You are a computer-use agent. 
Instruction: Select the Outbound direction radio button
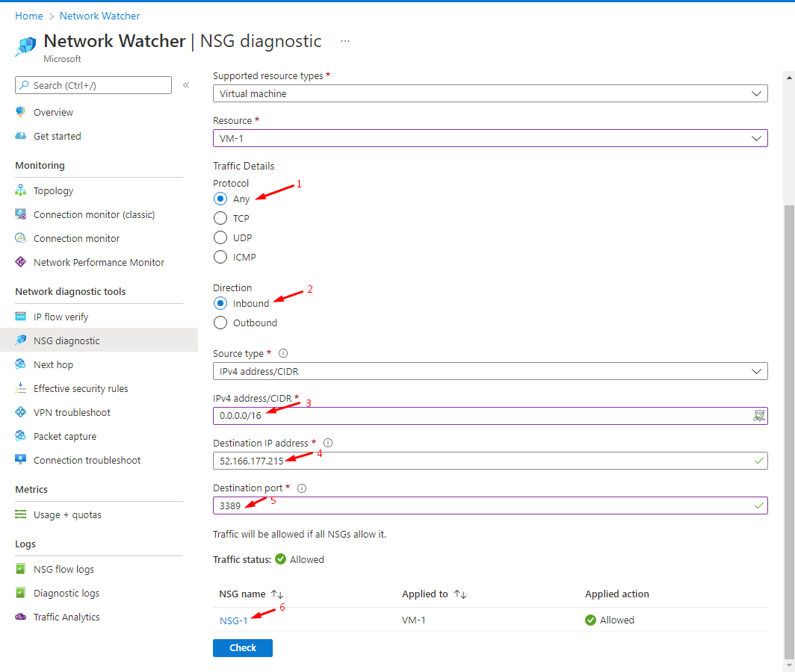220,323
